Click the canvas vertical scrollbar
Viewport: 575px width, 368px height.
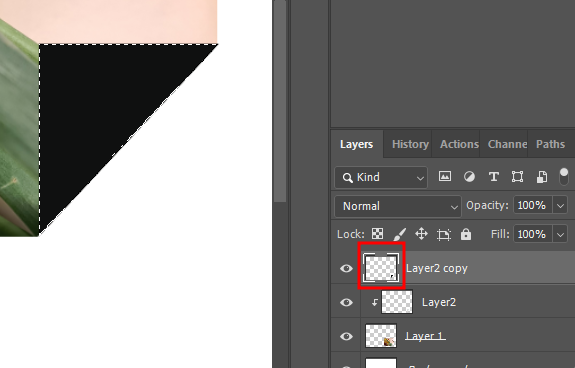point(280,101)
